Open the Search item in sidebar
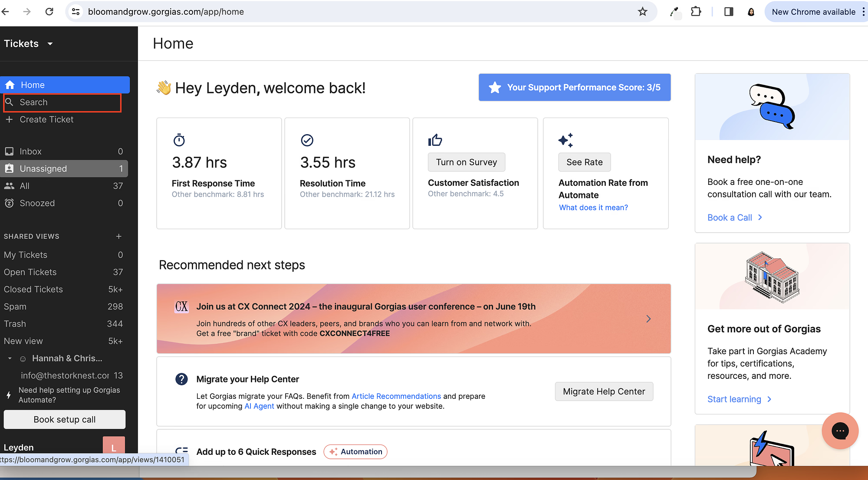The height and width of the screenshot is (480, 868). (62, 102)
